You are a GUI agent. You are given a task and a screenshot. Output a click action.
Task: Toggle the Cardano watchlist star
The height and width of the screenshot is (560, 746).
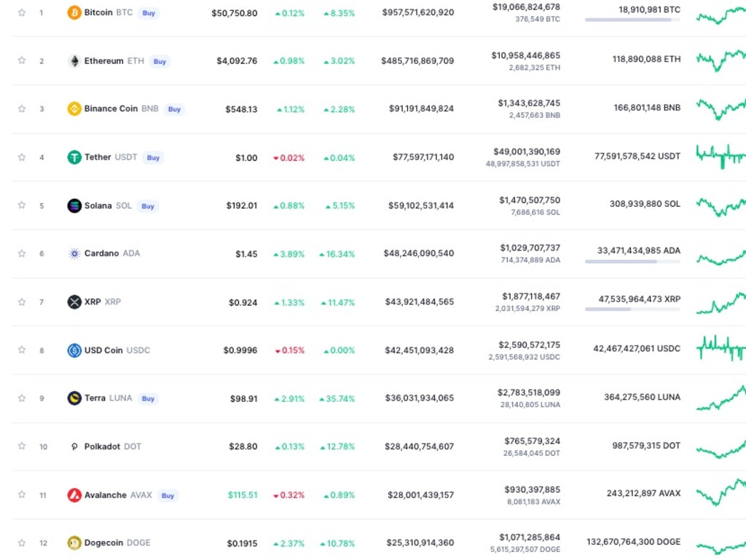(x=22, y=253)
